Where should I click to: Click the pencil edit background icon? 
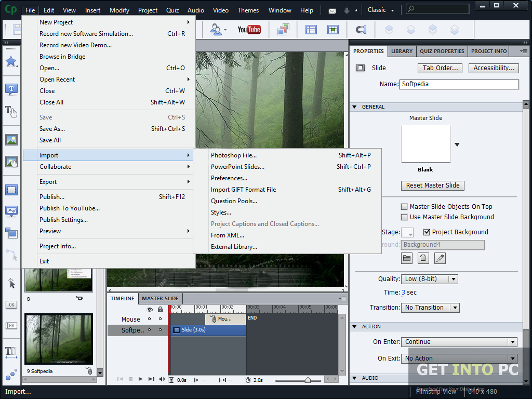click(440, 258)
